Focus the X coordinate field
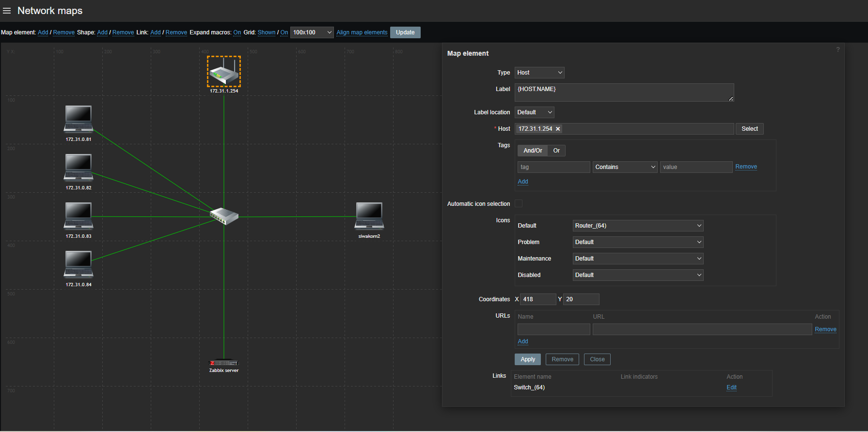This screenshot has width=868, height=432. tap(538, 299)
